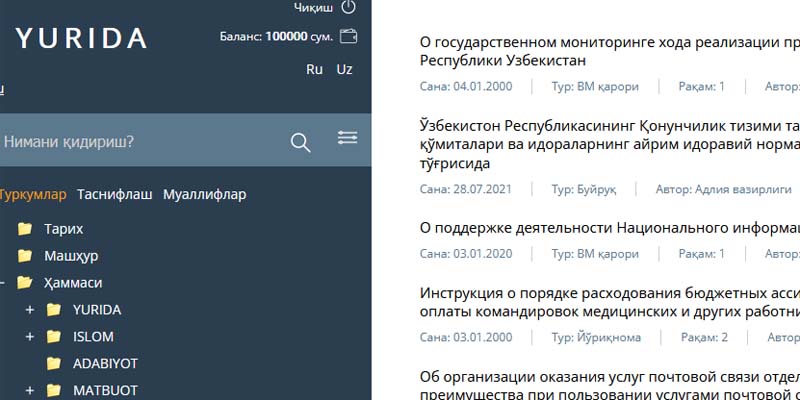Click the Тарих folder icon
Viewport: 800px width, 400px height.
(x=24, y=229)
